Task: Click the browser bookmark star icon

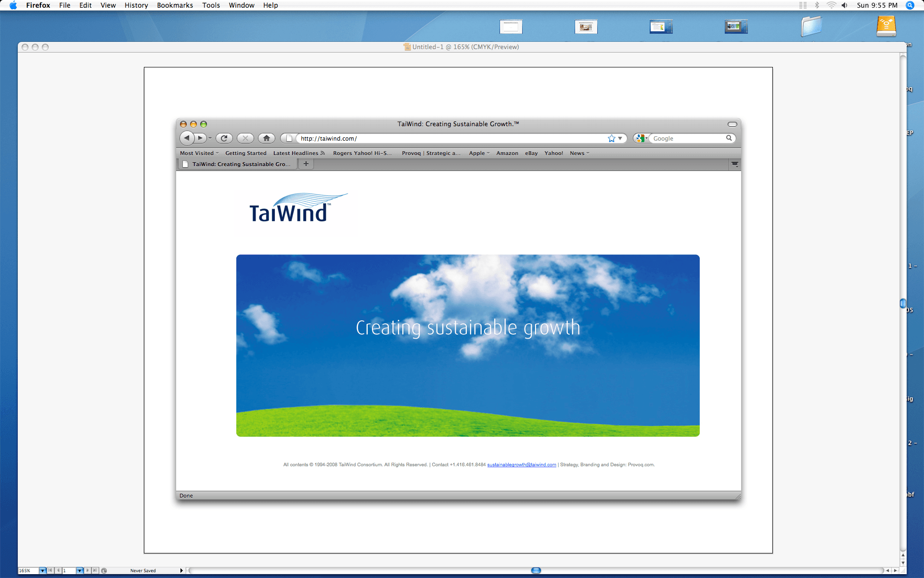Action: point(610,139)
